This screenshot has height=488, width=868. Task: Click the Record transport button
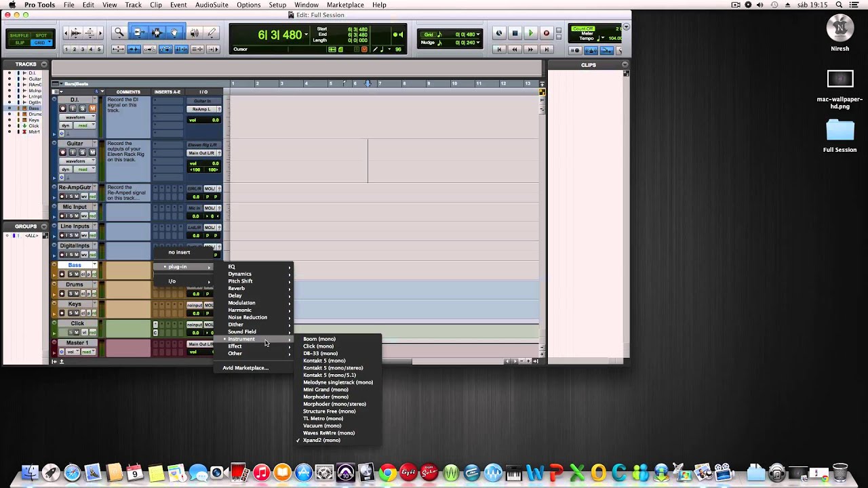pos(546,33)
